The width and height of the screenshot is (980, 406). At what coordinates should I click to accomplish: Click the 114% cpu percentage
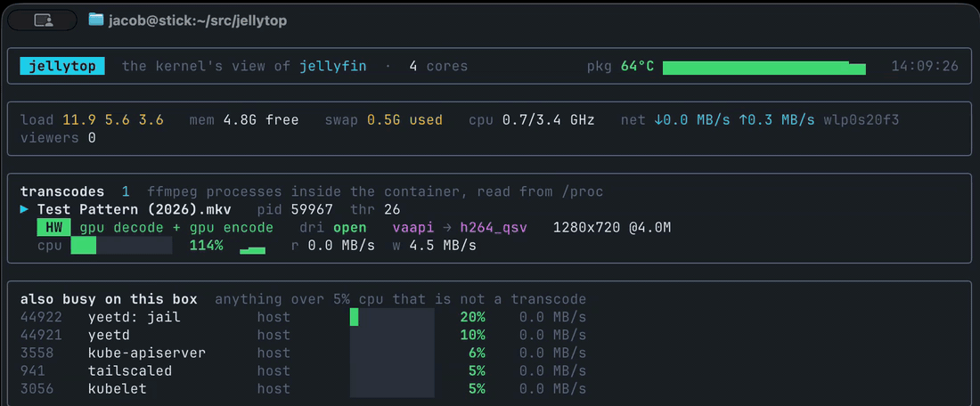coord(207,246)
